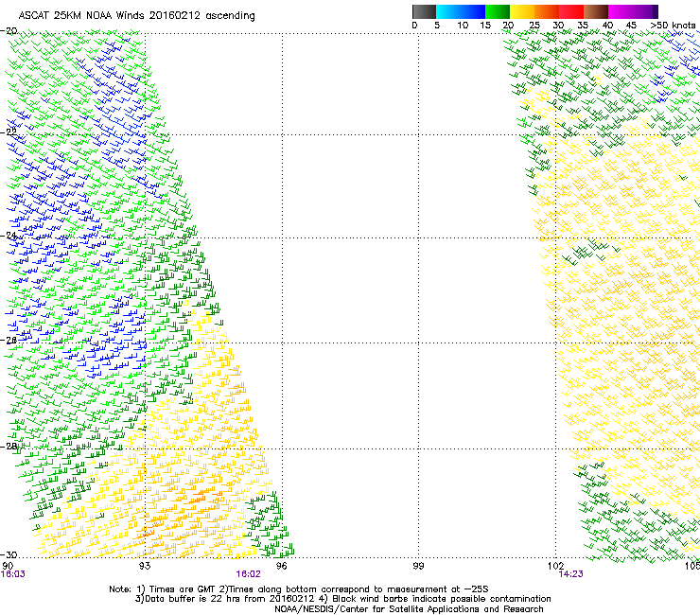
Task: Click the '35' label under the color bar
Action: pyautogui.click(x=583, y=26)
